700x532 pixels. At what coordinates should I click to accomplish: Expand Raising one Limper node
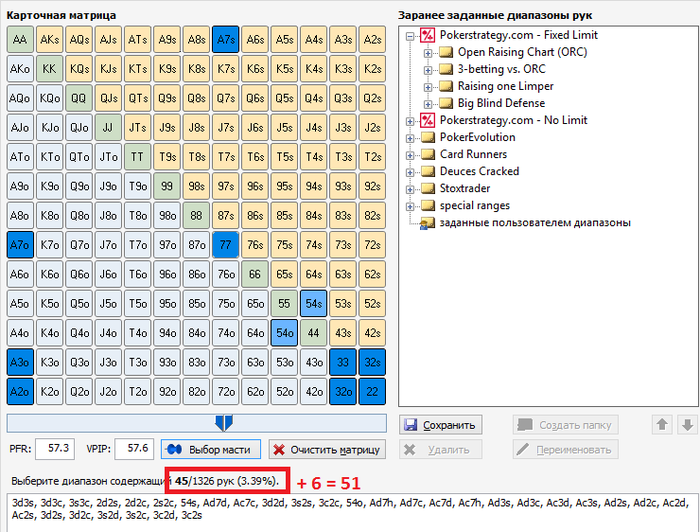(x=428, y=87)
